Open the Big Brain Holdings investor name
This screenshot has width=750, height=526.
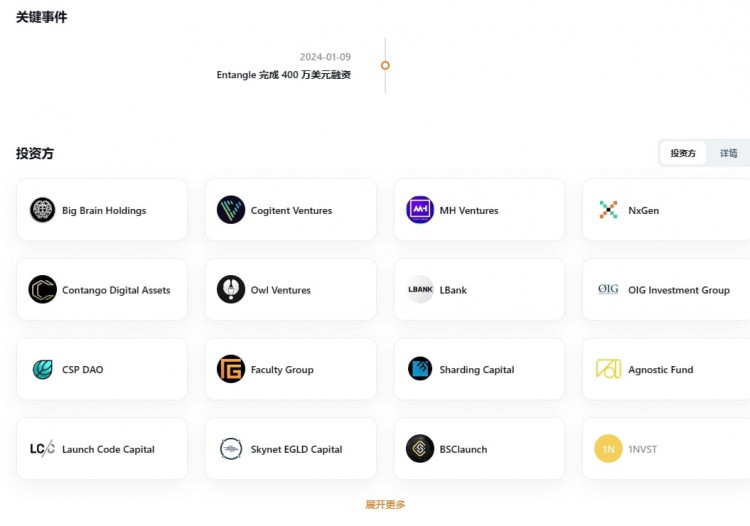(104, 210)
